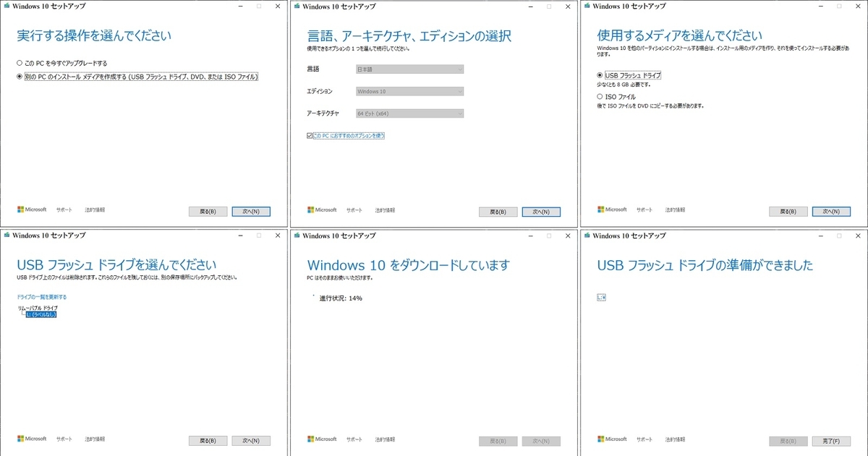Select 別のPCのインストールメディアを作成する radio button
868x456 pixels.
(x=20, y=76)
